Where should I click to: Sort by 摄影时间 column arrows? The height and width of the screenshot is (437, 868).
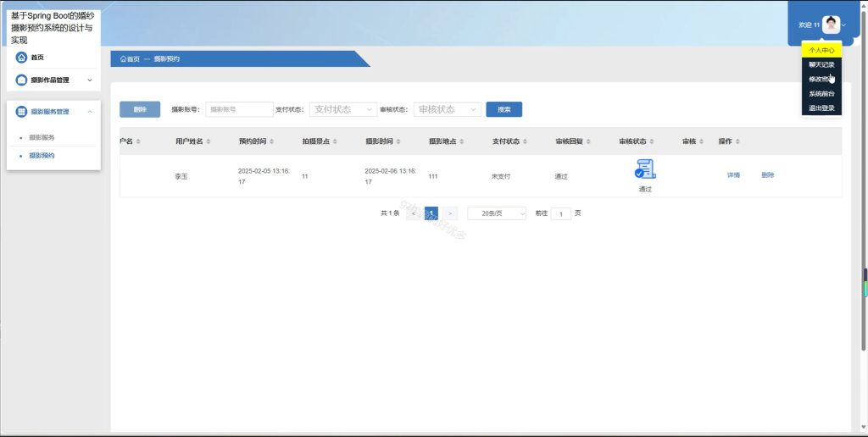point(398,141)
